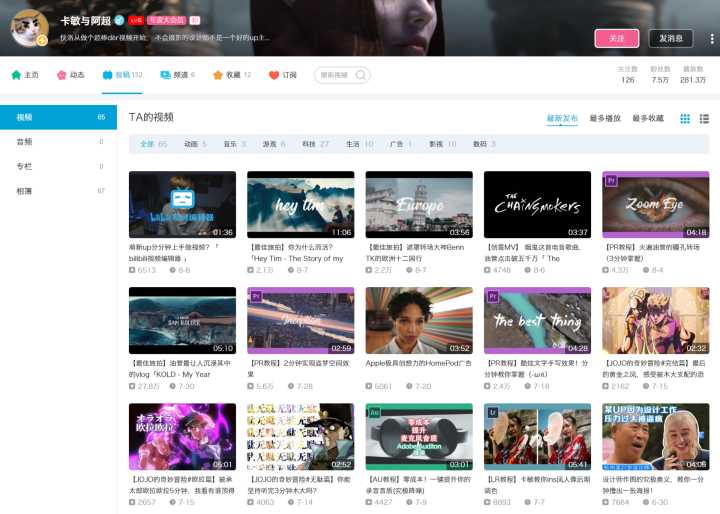Click the Lr badge on the dancers thumbnail
Image resolution: width=720 pixels, height=514 pixels.
(x=493, y=412)
